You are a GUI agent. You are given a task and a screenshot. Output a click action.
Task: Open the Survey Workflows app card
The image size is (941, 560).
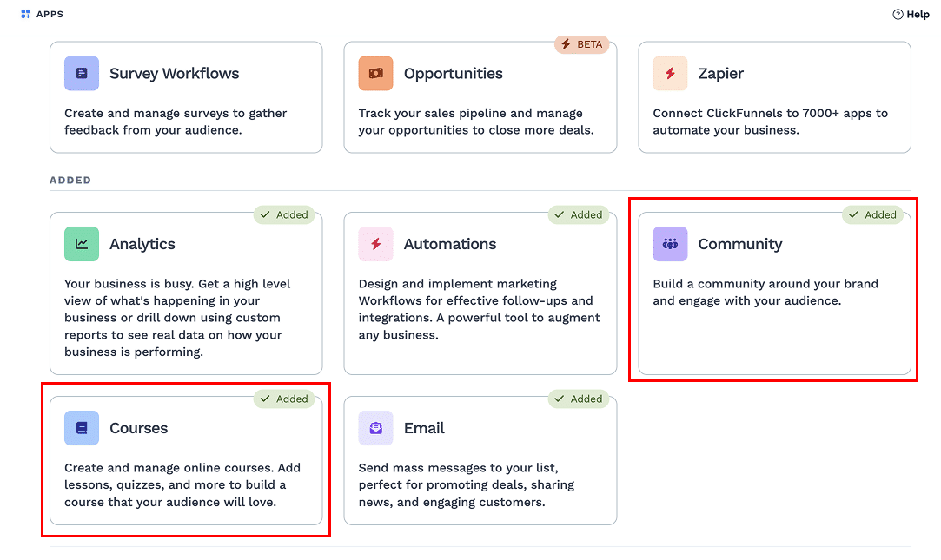(x=186, y=97)
